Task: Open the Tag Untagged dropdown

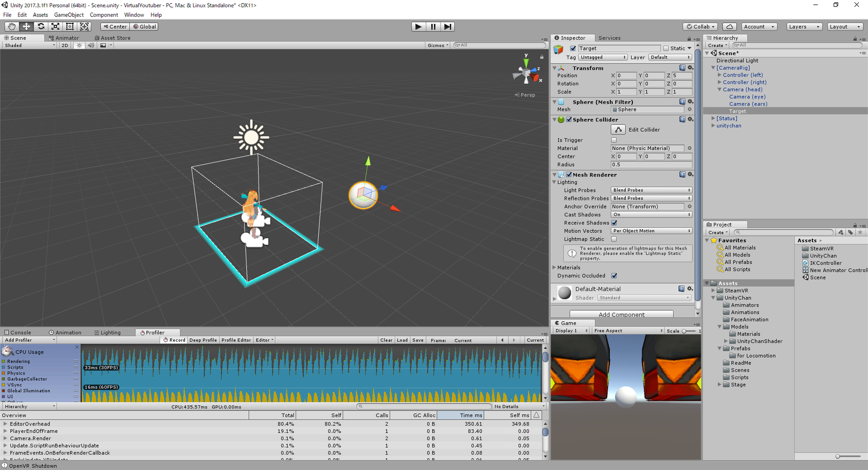Action: tap(603, 57)
